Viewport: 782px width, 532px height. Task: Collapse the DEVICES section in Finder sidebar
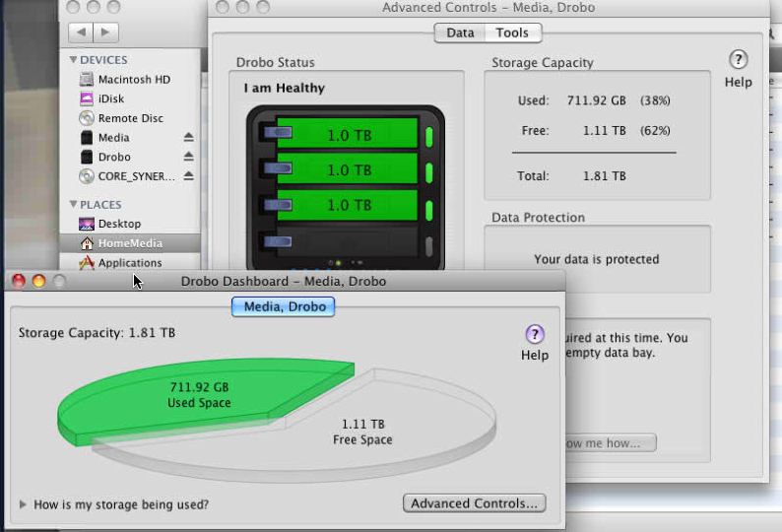(x=73, y=60)
